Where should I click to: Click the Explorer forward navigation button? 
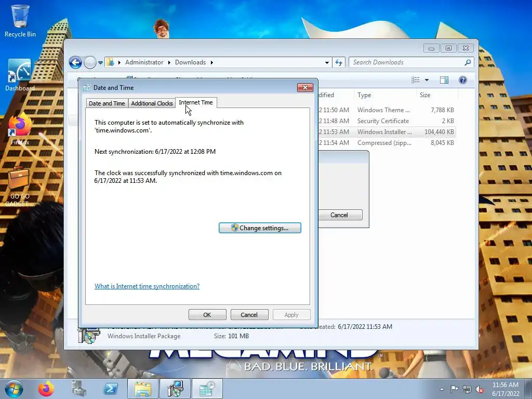coord(90,62)
